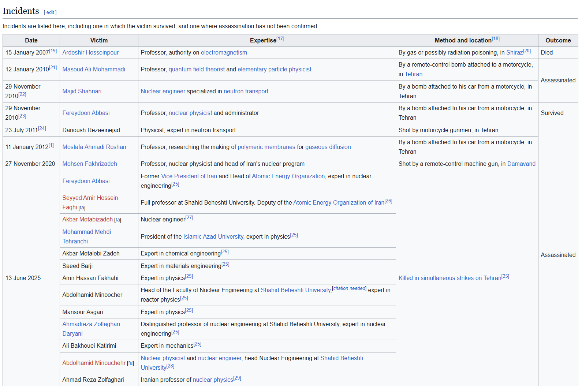Click Shahid Beheshti University link in Minouchehr's row
Screen dimensions: 582x392
[x=252, y=363]
